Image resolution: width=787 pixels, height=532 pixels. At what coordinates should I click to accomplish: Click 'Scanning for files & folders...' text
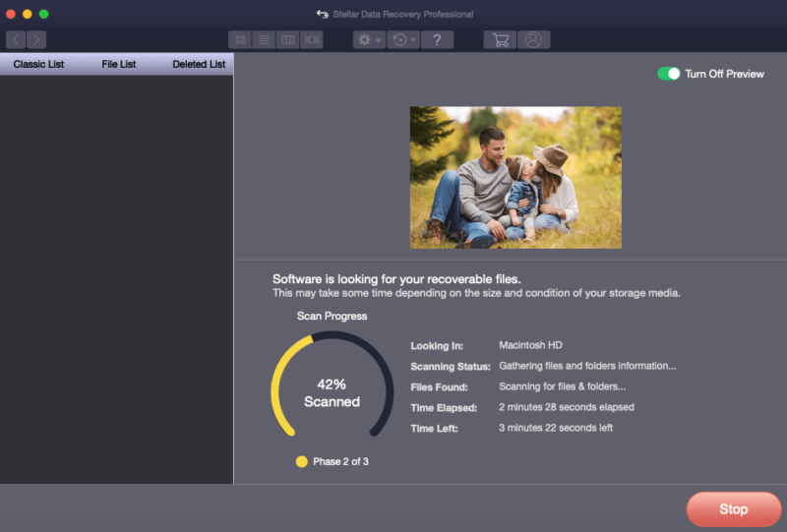point(562,386)
